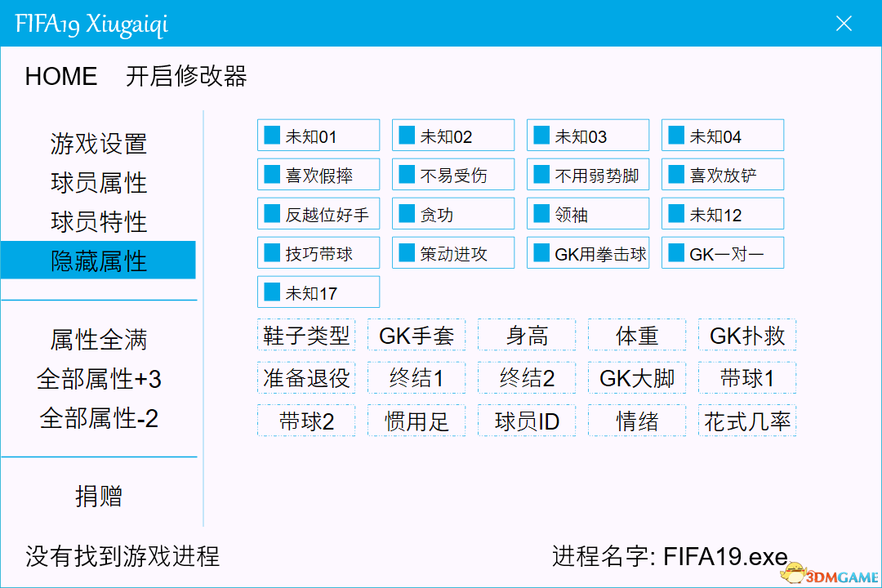Check the 领袖 trait box
The image size is (882, 588).
pos(542,214)
